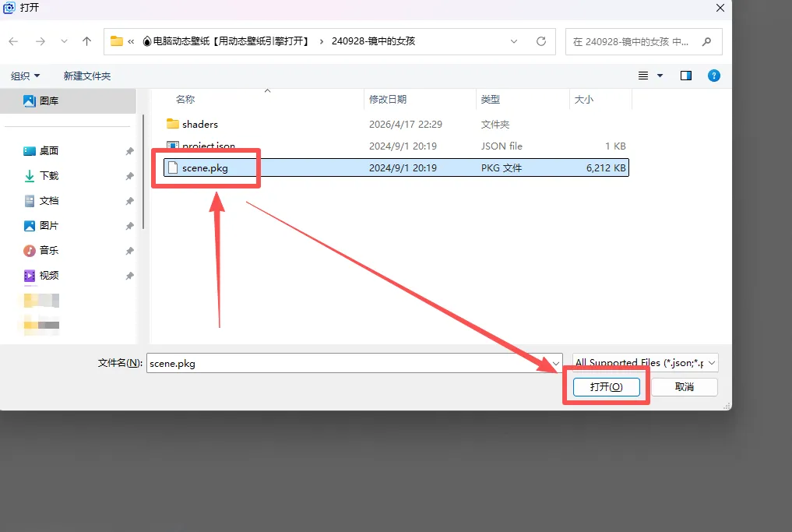This screenshot has width=792, height=532.
Task: Open help with the blue question icon
Action: [713, 76]
